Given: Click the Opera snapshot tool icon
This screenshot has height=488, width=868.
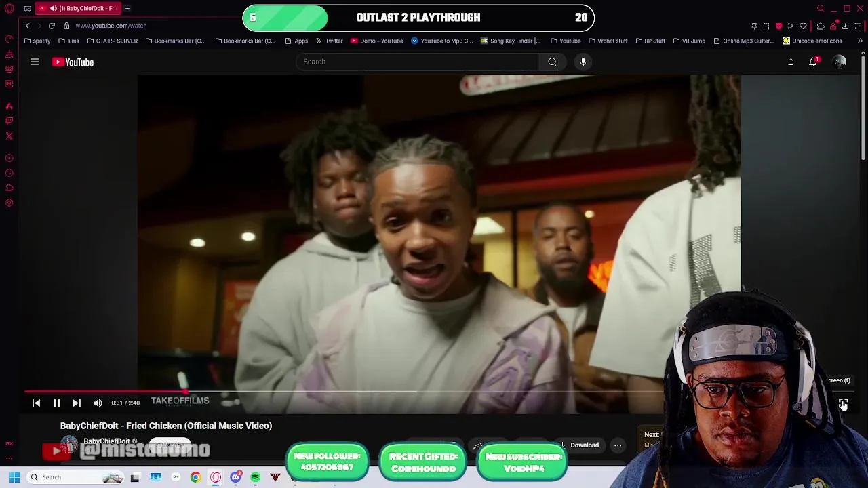Looking at the screenshot, I should [x=766, y=26].
